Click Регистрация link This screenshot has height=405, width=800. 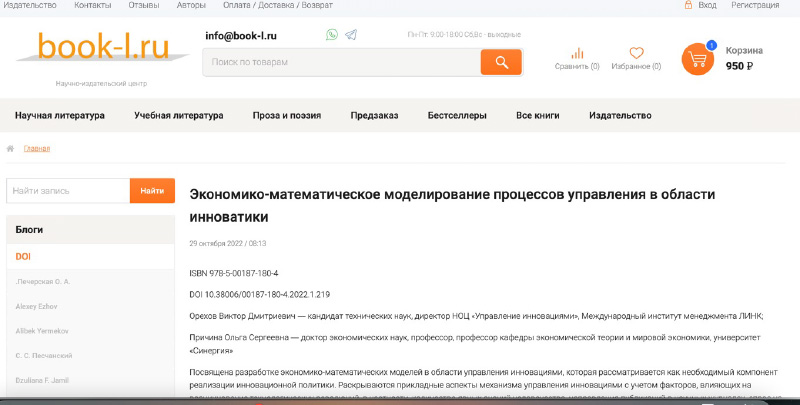(755, 5)
